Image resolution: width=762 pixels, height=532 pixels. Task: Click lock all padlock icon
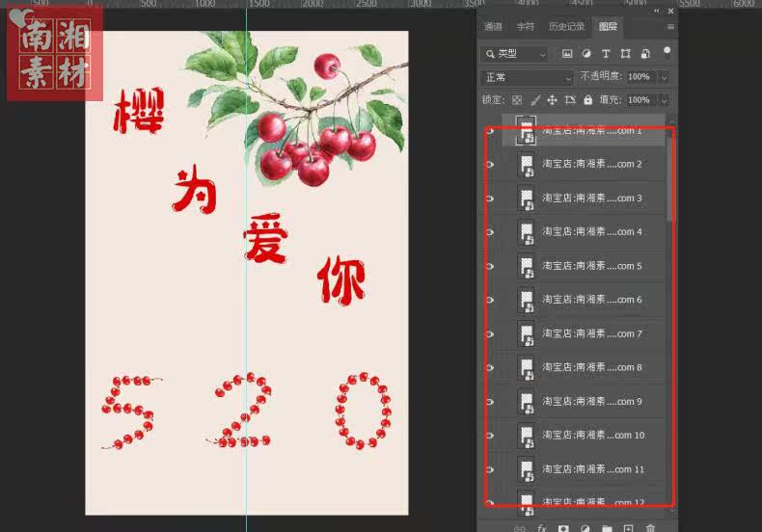coord(588,100)
